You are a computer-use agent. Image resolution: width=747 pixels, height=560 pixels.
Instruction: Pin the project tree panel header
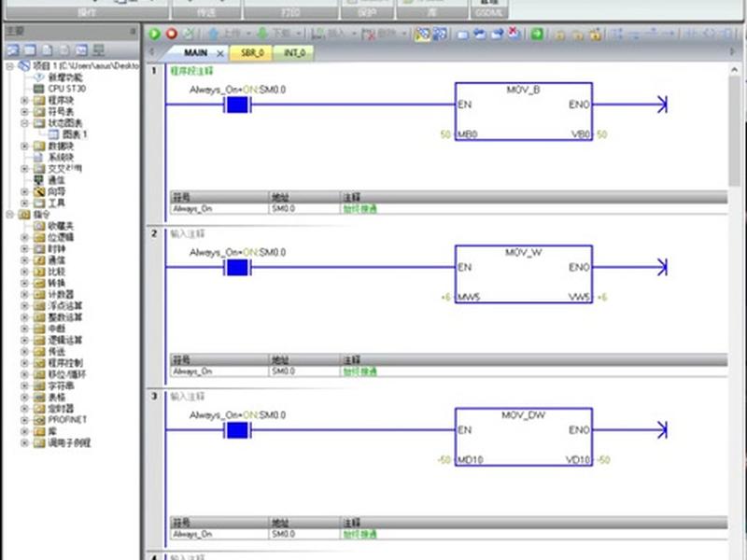133,32
